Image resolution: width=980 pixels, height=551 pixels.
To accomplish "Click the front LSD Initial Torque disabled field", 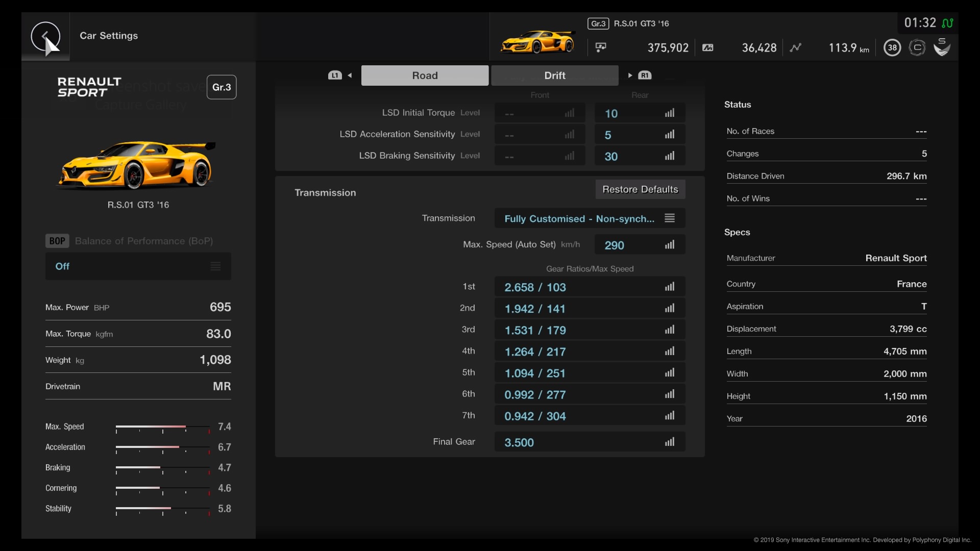I will (x=540, y=113).
